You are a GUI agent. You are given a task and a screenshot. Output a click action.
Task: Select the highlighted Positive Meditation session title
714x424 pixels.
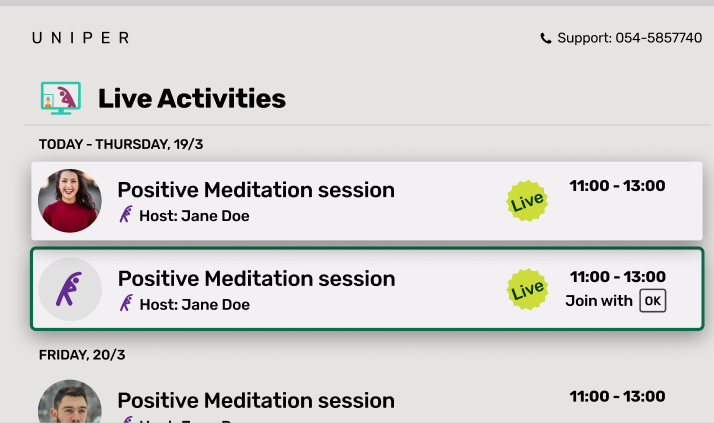coord(256,278)
